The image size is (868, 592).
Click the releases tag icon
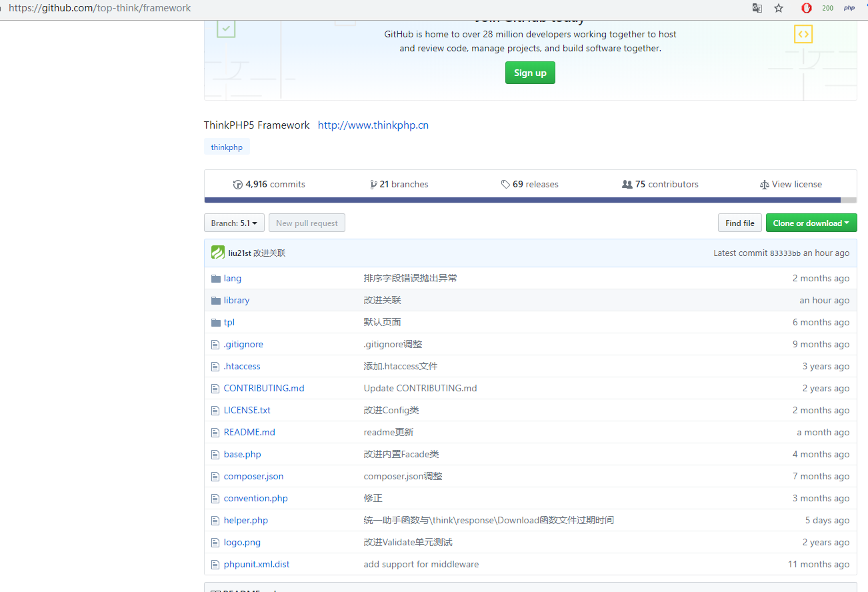coord(505,185)
